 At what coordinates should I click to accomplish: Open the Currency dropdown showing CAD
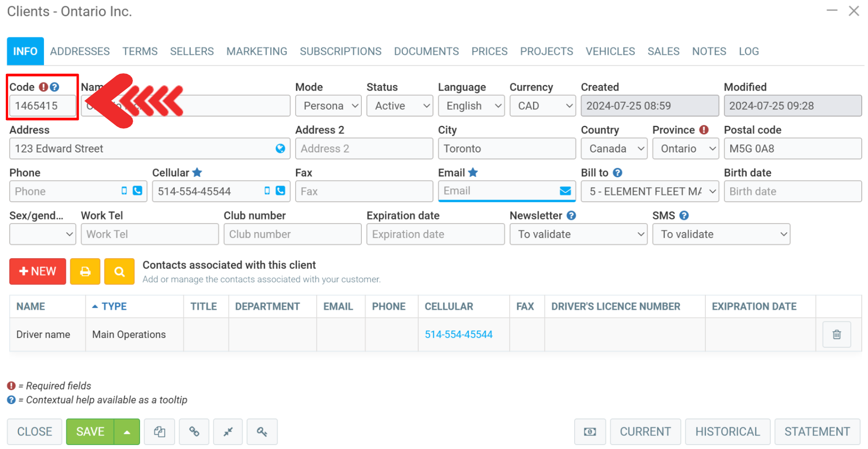(542, 106)
